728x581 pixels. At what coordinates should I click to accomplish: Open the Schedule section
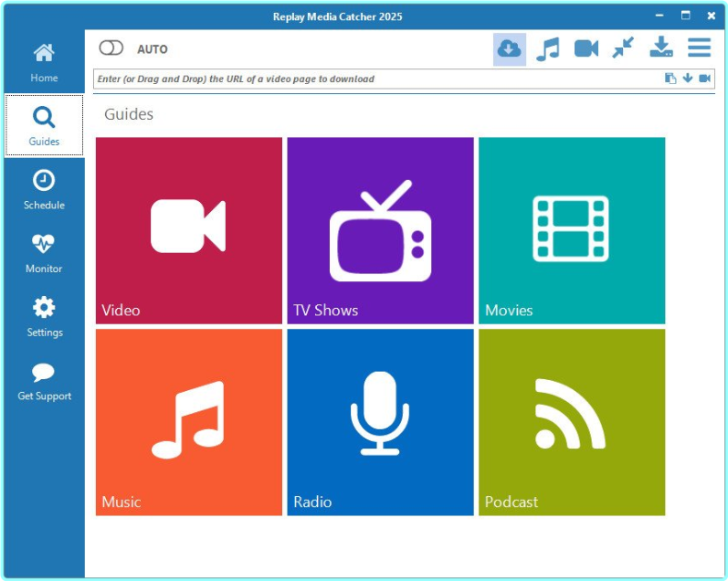tap(44, 190)
